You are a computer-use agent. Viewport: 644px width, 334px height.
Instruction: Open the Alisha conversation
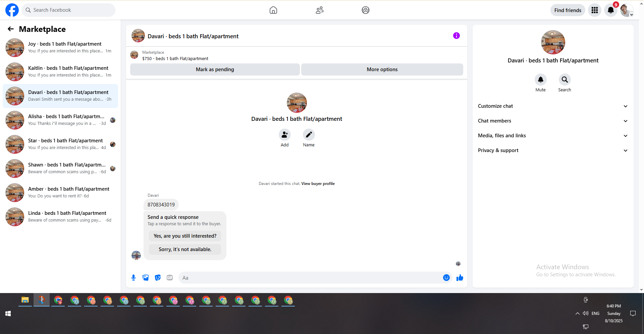[x=60, y=120]
